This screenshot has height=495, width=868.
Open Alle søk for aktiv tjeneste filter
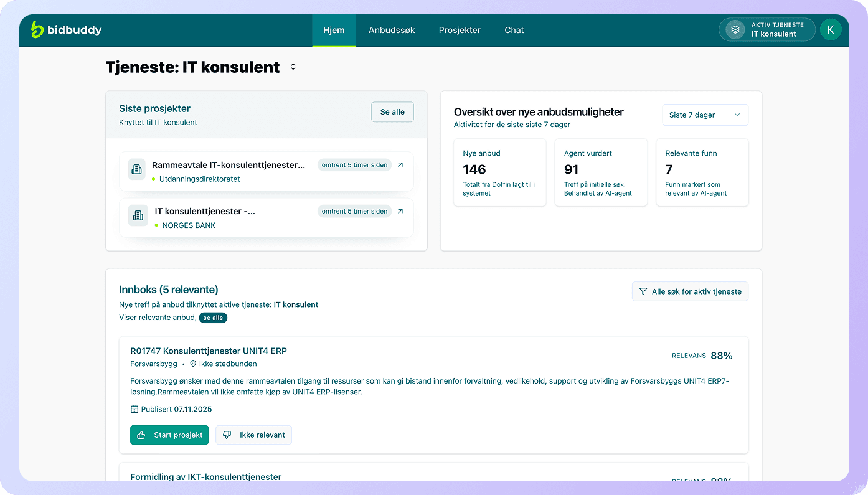[690, 291]
